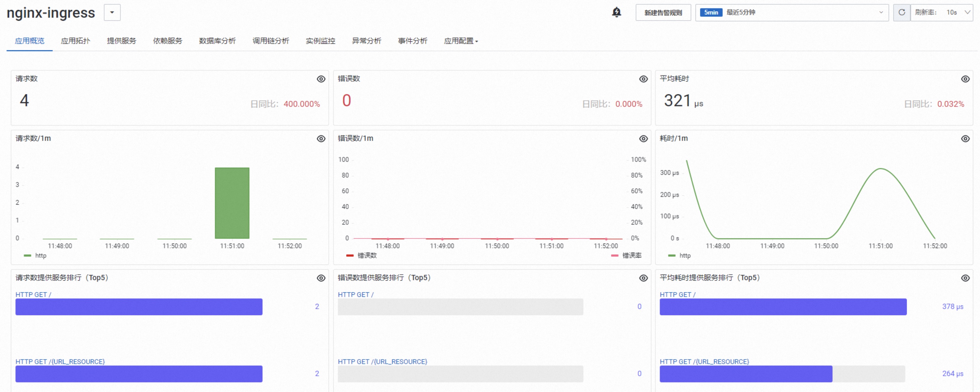Select the 异常分析 tab
The image size is (980, 392).
[366, 41]
